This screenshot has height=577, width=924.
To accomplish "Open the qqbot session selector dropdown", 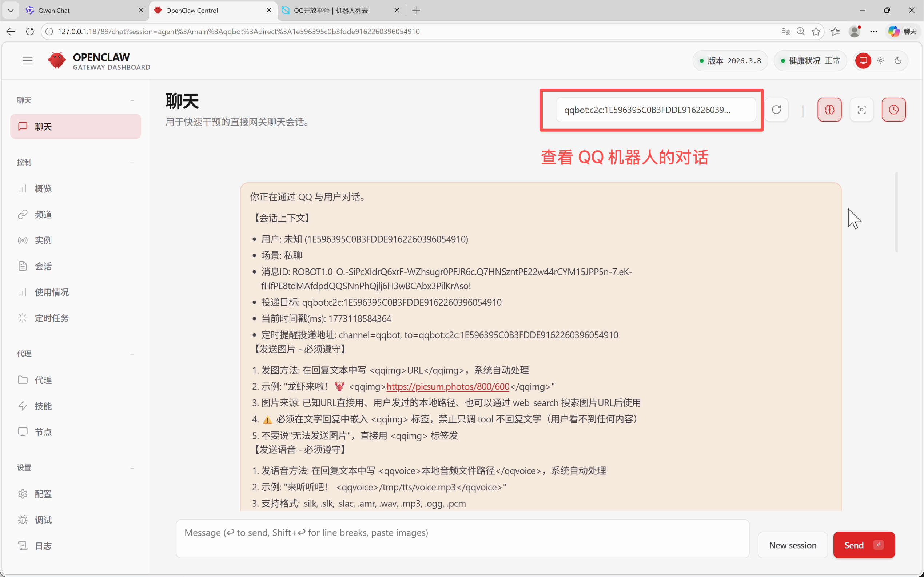I will point(655,110).
